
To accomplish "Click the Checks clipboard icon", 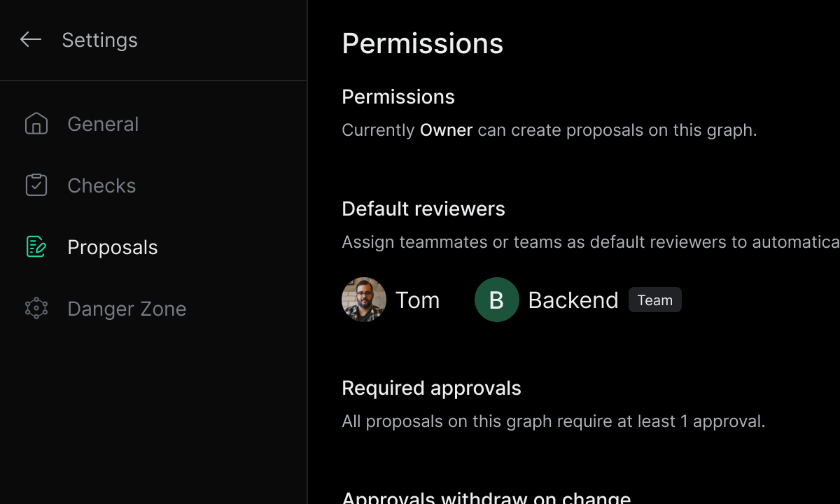I will 36,185.
